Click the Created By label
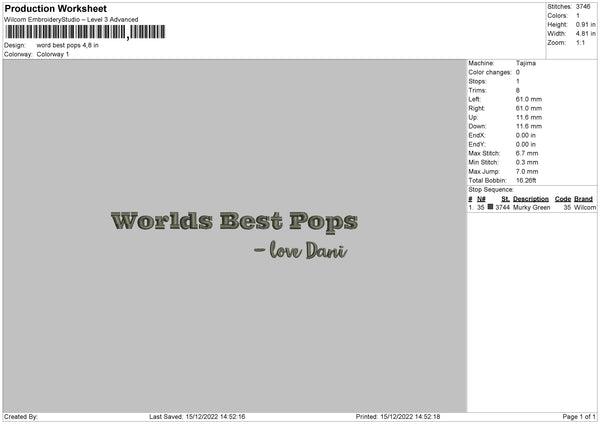Screen dimensions: 600x424 point(21,416)
